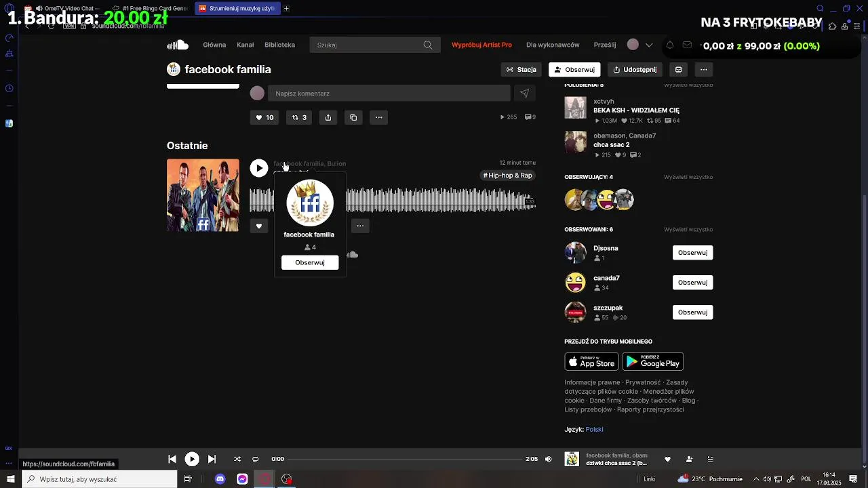
Task: Open the chca ssac 2 liked track
Action: (611, 145)
